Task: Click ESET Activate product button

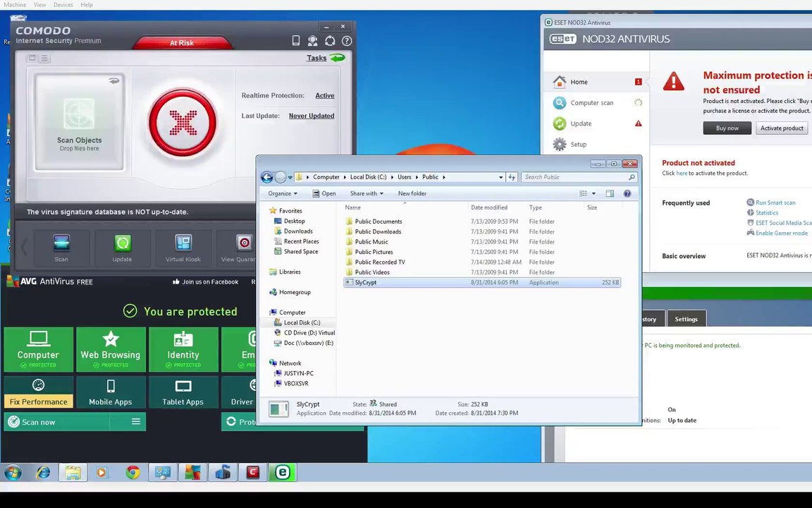Action: point(782,128)
